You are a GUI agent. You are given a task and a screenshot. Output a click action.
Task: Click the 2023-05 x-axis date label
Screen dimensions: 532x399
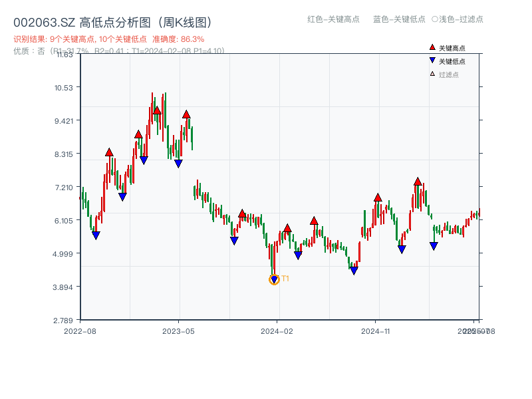178,331
